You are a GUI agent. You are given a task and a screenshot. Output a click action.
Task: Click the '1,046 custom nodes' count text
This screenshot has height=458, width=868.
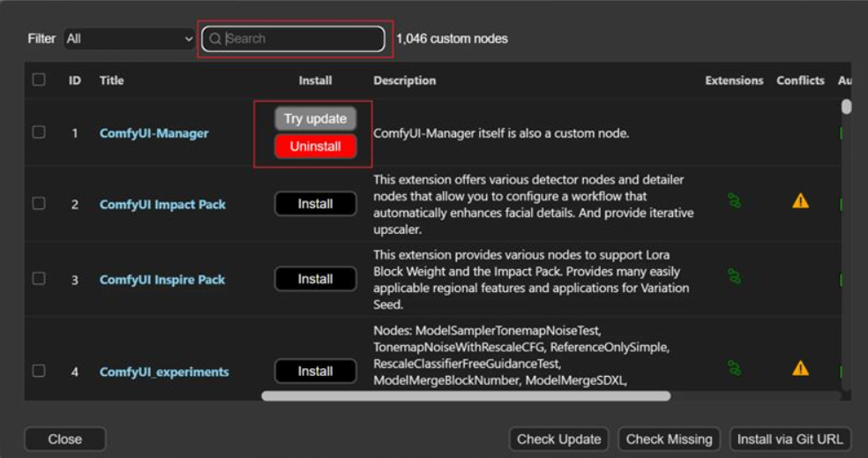[452, 39]
